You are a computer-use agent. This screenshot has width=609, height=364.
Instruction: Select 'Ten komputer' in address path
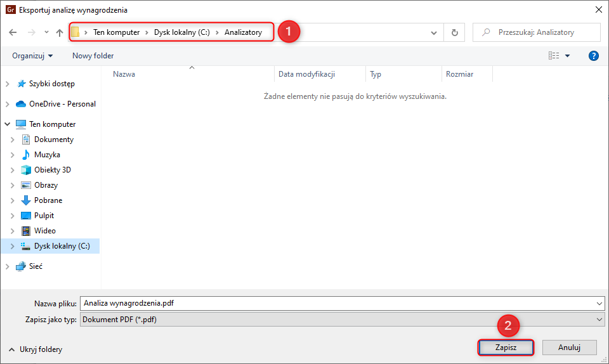[x=116, y=32]
